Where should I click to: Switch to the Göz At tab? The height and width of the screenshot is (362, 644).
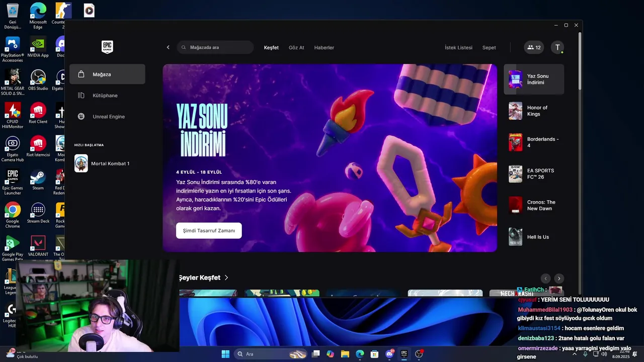tap(296, 48)
